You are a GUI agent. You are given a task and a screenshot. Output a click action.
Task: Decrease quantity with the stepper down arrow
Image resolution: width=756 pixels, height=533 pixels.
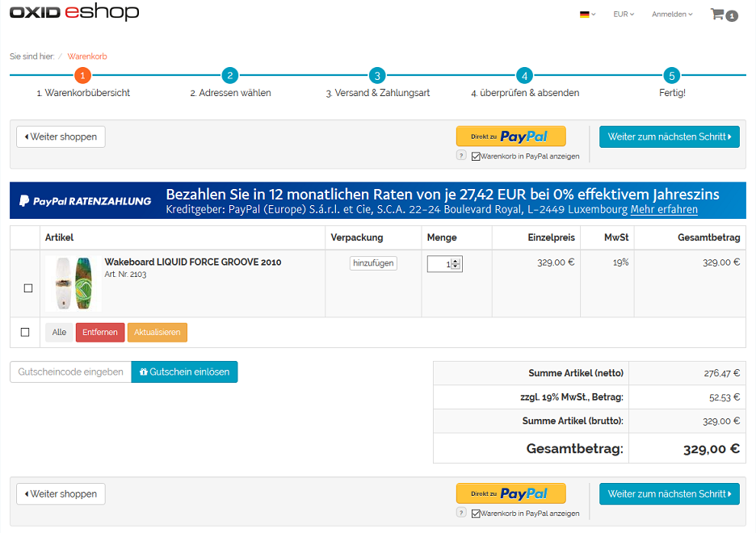(x=456, y=266)
